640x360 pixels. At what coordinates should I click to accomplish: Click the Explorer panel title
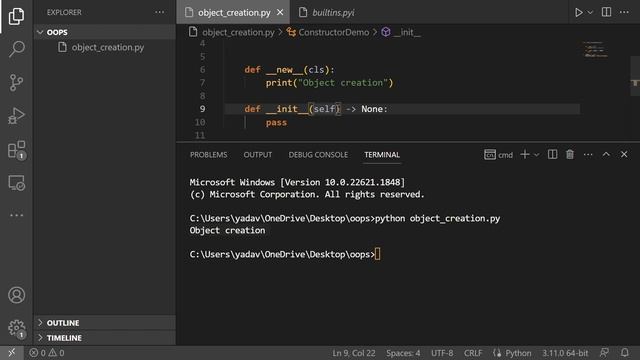64,12
